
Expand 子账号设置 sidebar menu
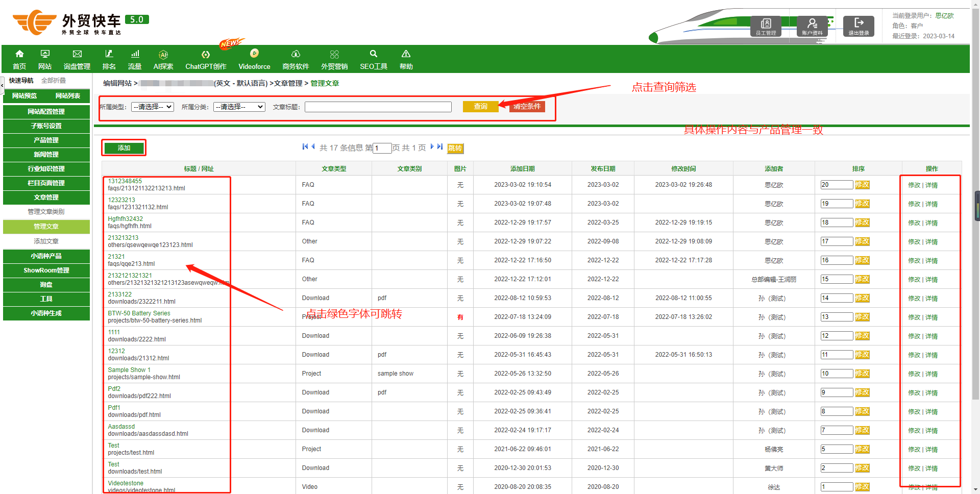pyautogui.click(x=46, y=126)
